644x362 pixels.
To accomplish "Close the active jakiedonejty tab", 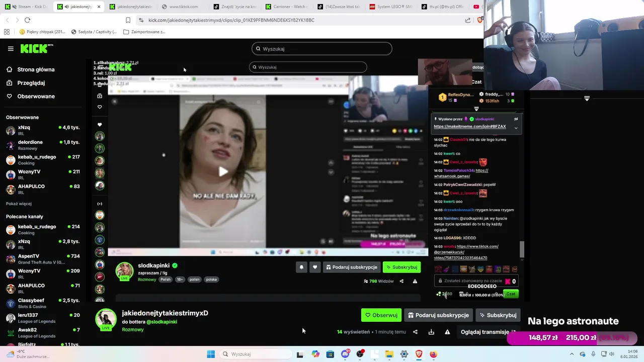I will pyautogui.click(x=99, y=7).
